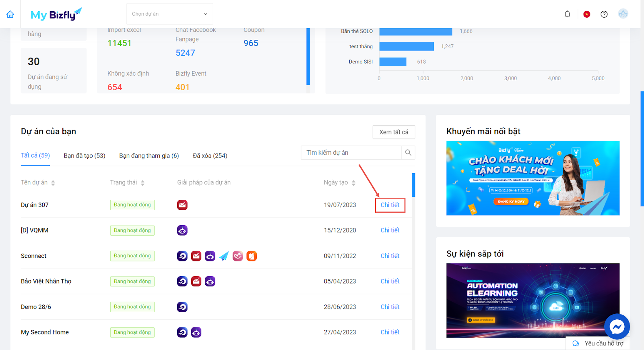Change language via Vietnam flag icon

(587, 14)
